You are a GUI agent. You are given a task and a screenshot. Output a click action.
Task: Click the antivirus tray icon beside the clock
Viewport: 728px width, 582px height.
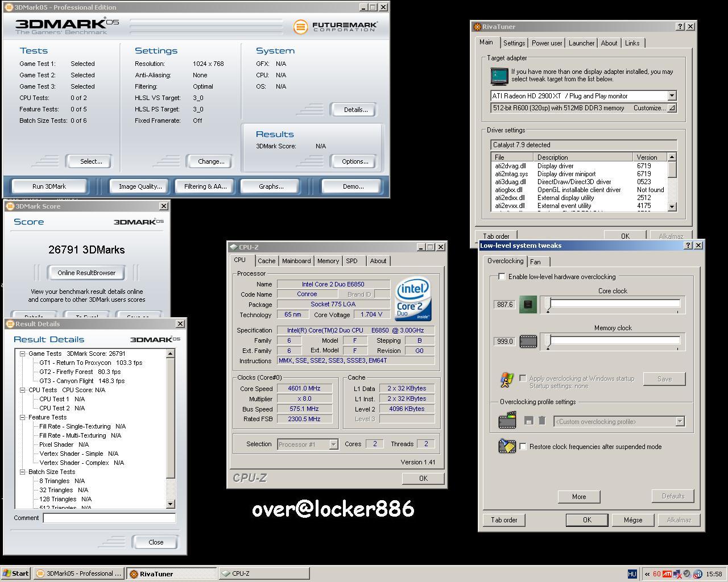(x=697, y=574)
